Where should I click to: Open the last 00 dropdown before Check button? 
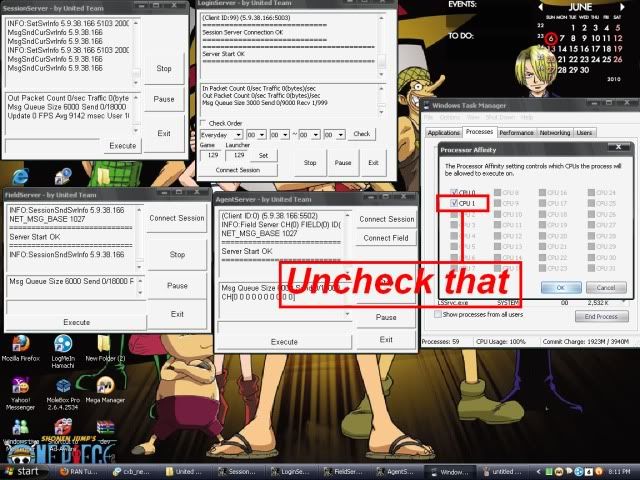[334, 134]
